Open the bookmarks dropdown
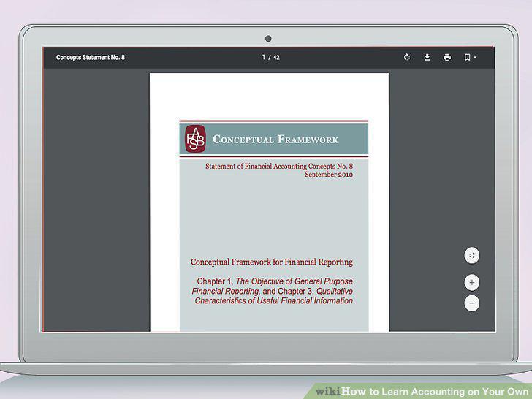This screenshot has width=532, height=399. tap(471, 57)
